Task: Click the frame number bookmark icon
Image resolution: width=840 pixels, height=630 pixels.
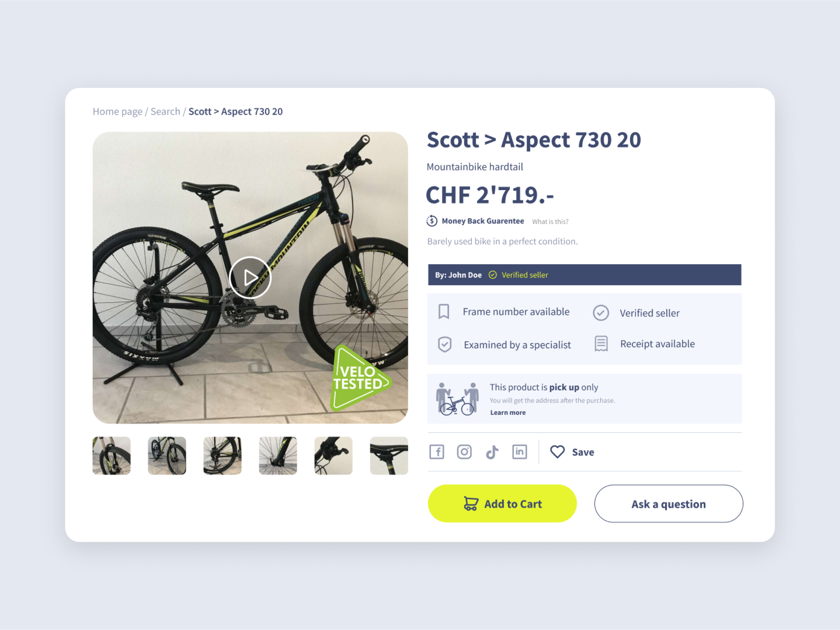Action: click(444, 312)
